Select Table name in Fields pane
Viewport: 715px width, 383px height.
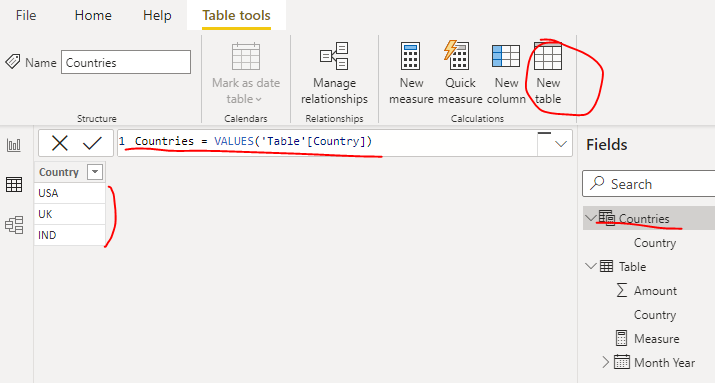632,266
